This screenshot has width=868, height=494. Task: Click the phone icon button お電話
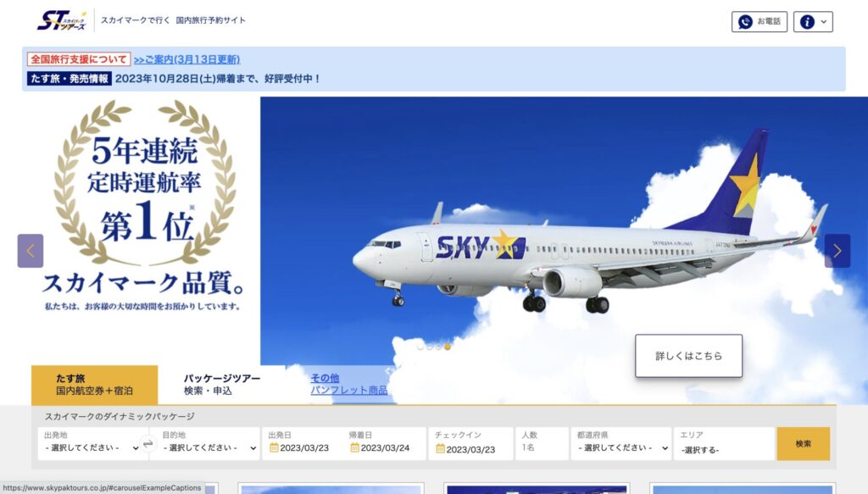point(759,21)
